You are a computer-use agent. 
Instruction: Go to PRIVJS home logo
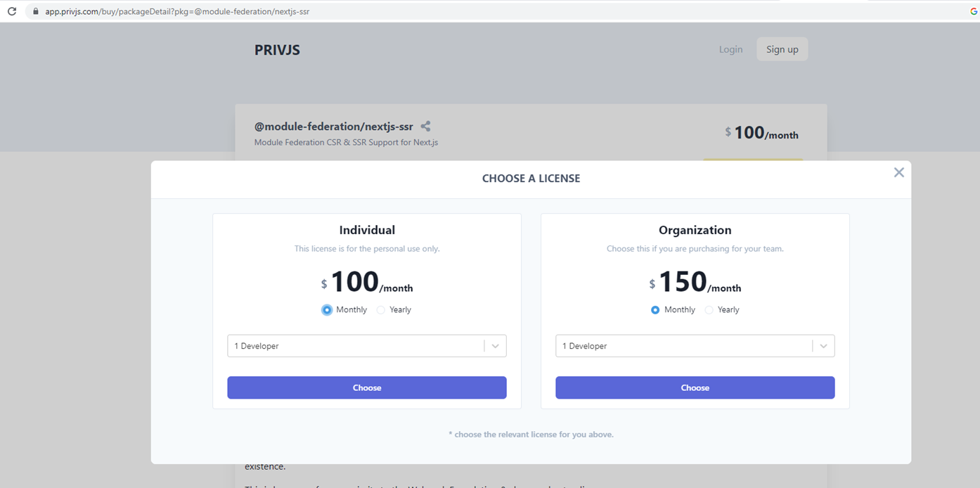277,50
